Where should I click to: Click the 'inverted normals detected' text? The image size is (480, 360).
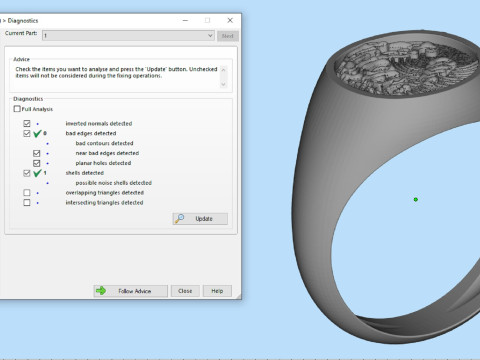pyautogui.click(x=99, y=124)
